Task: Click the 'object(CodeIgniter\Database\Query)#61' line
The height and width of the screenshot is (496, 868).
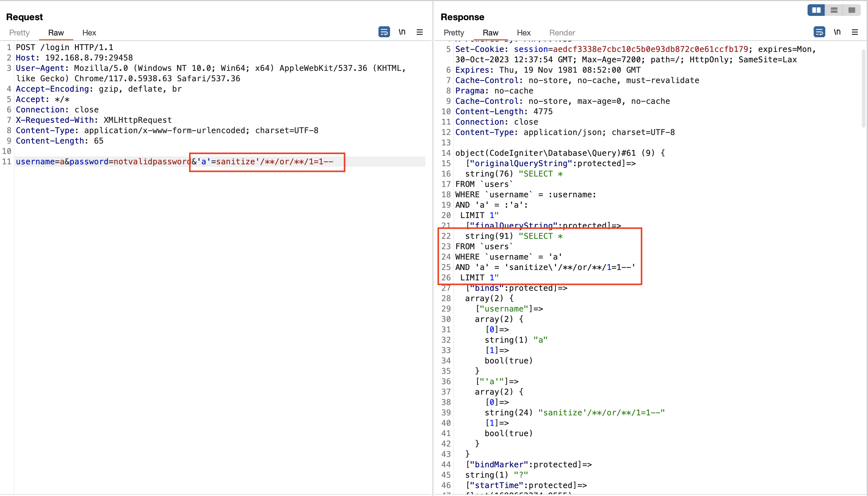Action: 560,153
